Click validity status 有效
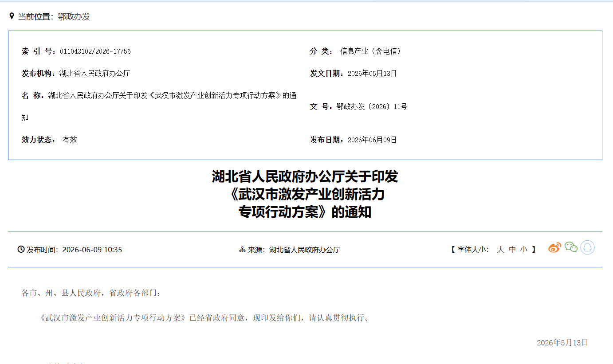The image size is (613, 364). [x=70, y=140]
